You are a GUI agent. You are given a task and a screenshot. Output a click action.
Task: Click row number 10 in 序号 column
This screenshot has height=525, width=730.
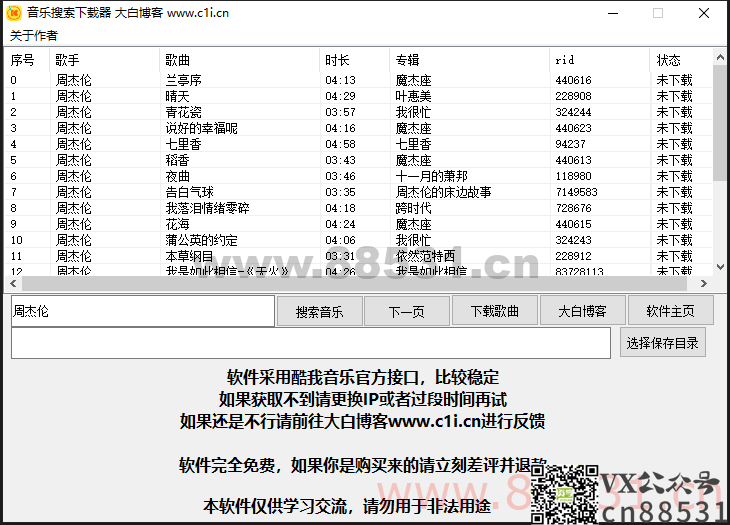pos(16,240)
